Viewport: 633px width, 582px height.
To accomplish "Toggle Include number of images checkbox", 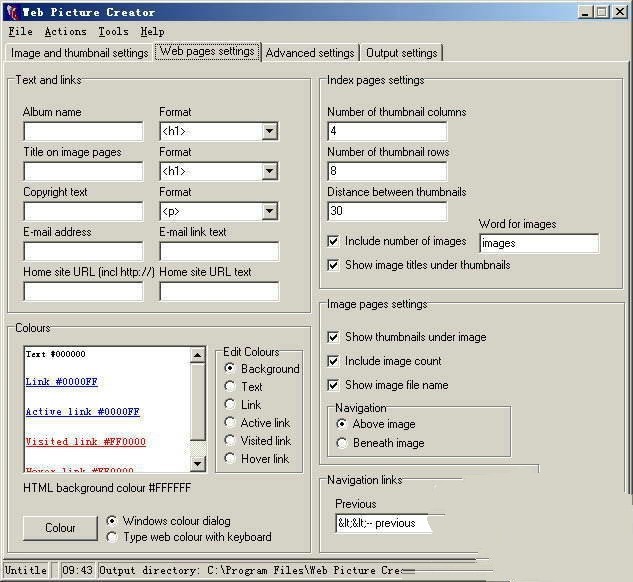I will (333, 241).
